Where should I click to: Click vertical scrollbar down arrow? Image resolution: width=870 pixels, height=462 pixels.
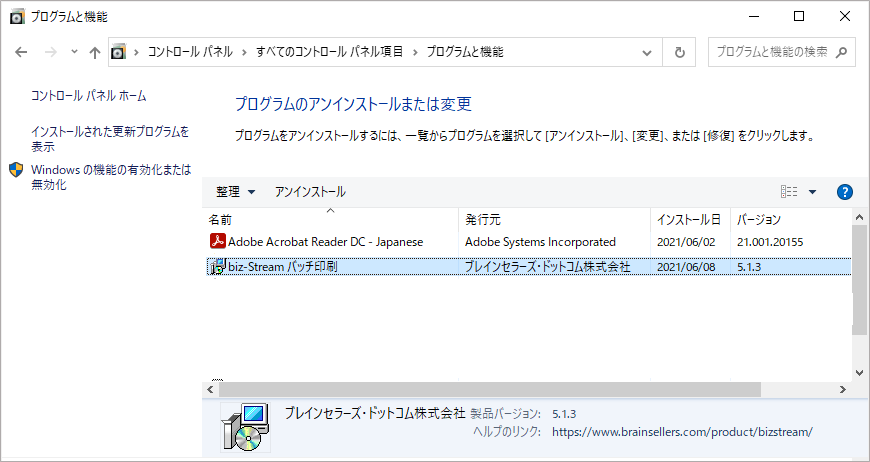click(x=859, y=373)
